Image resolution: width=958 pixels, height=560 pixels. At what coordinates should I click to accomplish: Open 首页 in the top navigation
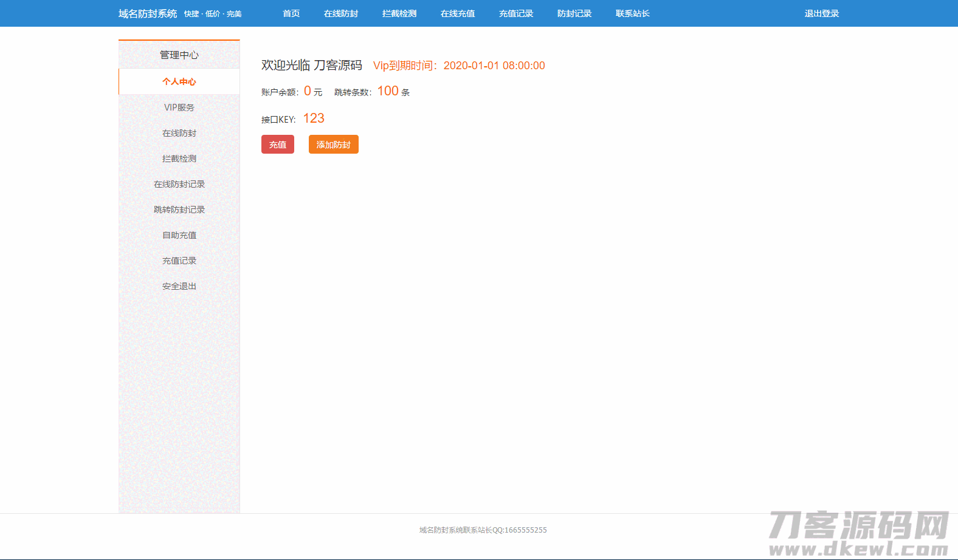tap(291, 13)
